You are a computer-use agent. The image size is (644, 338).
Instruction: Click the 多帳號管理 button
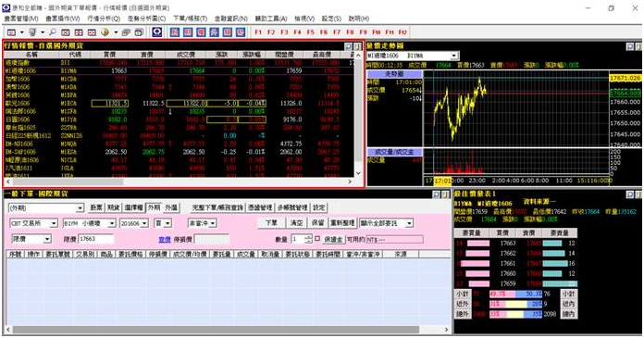point(292,207)
